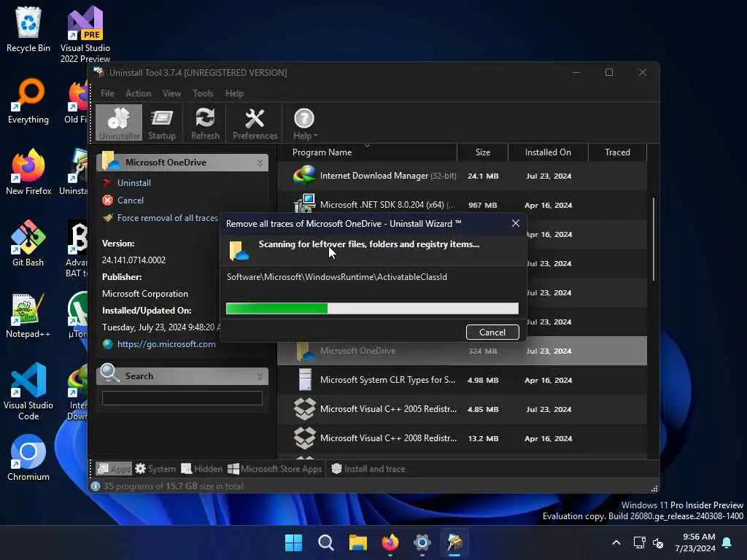747x560 pixels.
Task: Select Microsoft .NET SDK 8.0.204 row
Action: tap(462, 205)
